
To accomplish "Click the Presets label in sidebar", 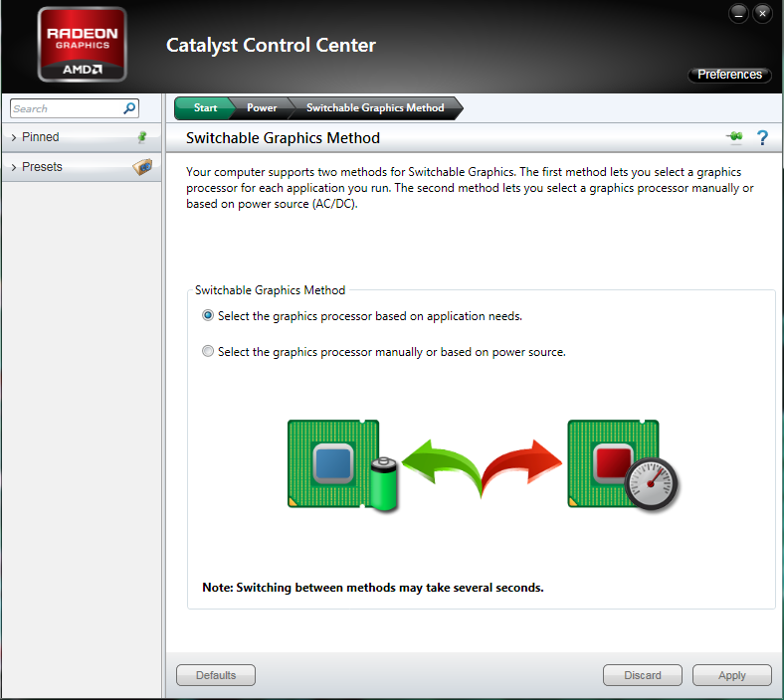I will tap(42, 167).
